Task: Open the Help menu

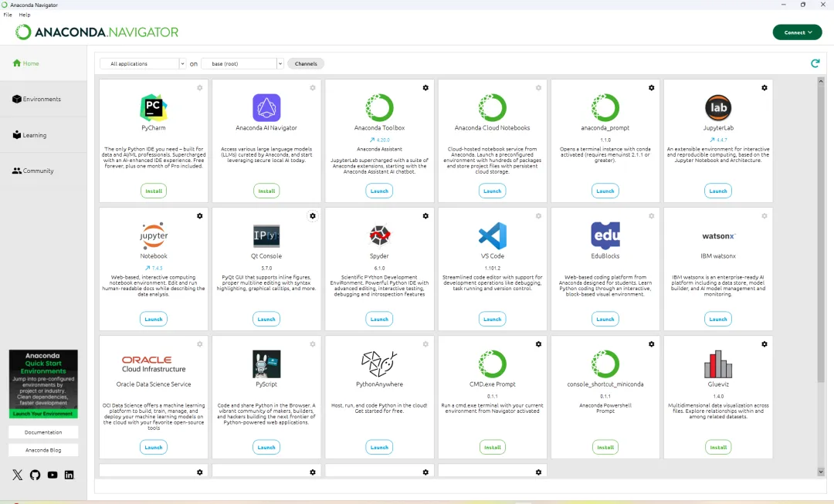Action: (25, 15)
